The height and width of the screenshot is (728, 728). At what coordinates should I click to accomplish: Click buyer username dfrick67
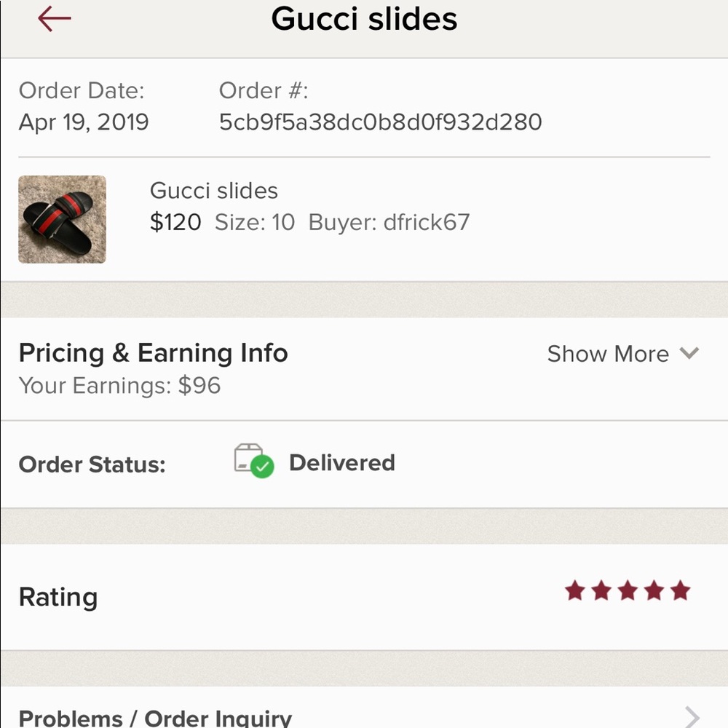(426, 222)
